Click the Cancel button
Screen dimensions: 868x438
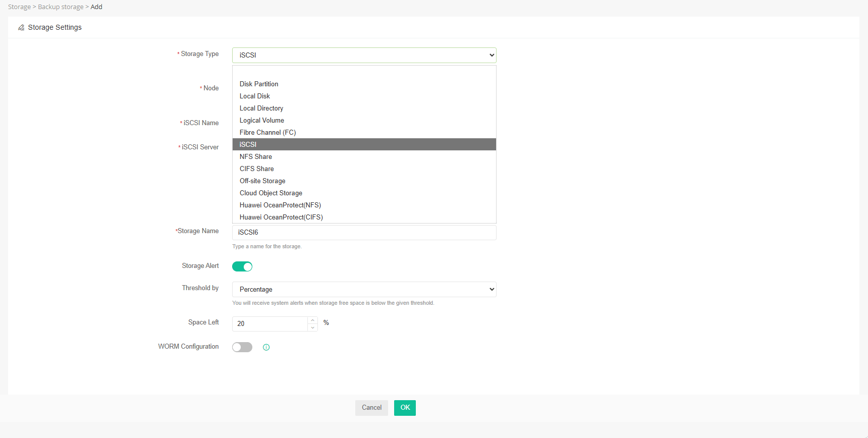[x=371, y=408]
